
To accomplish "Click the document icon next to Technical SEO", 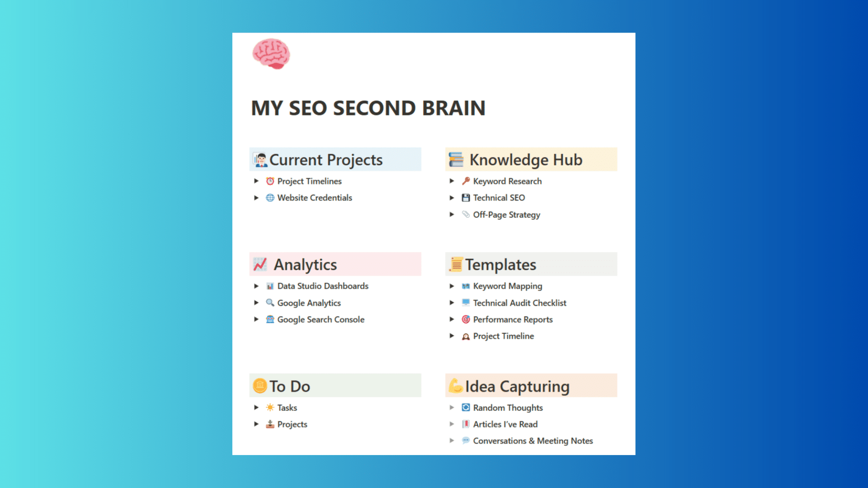I will pyautogui.click(x=466, y=197).
